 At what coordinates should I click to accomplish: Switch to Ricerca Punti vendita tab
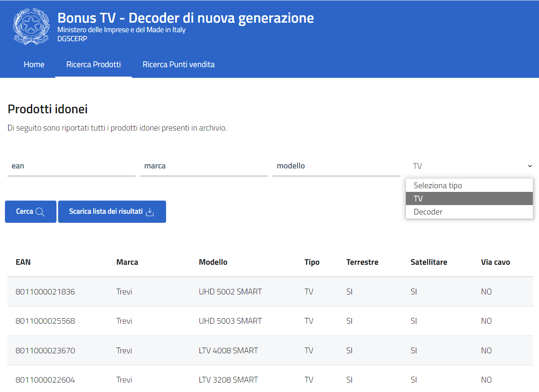[178, 64]
